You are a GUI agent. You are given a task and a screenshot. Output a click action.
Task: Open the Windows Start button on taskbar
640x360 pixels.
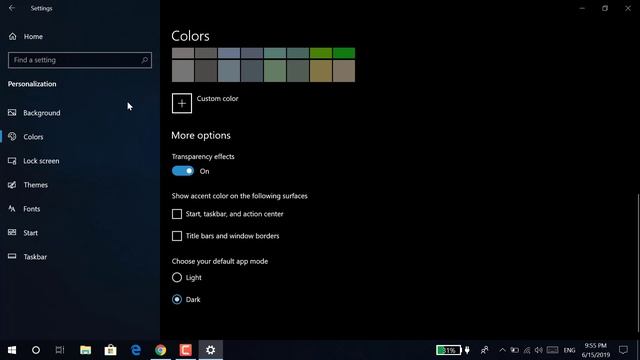12,350
